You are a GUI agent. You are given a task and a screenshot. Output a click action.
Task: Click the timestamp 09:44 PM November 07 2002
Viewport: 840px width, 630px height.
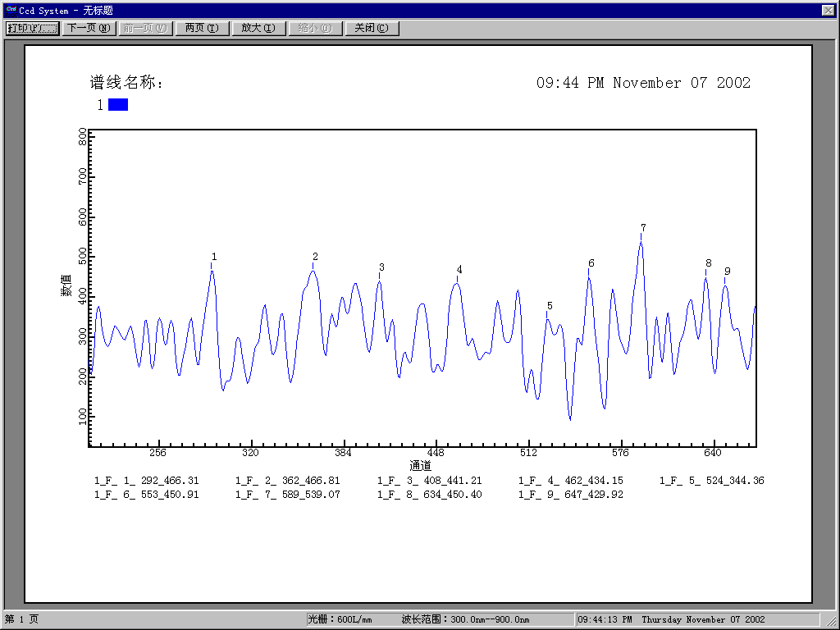coord(643,83)
